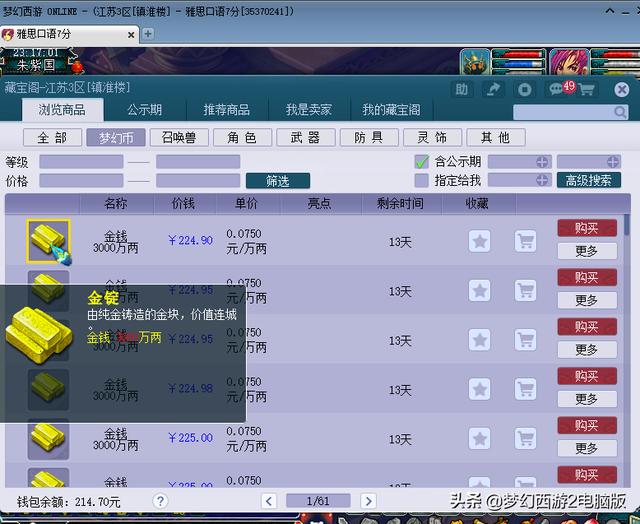Screen dimensions: 640x524
Task: Focus the maximum 等级 input field
Action: [198, 162]
